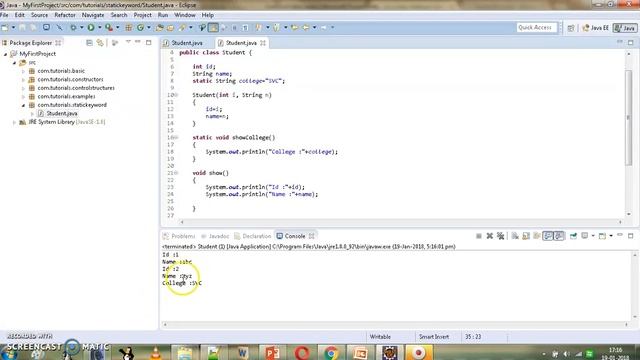The image size is (640, 360).
Task: Collapse the MyFirstProject tree node
Action: point(6,54)
